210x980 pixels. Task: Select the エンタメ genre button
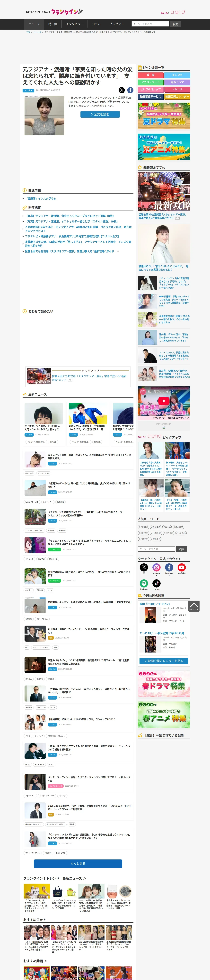point(177,75)
